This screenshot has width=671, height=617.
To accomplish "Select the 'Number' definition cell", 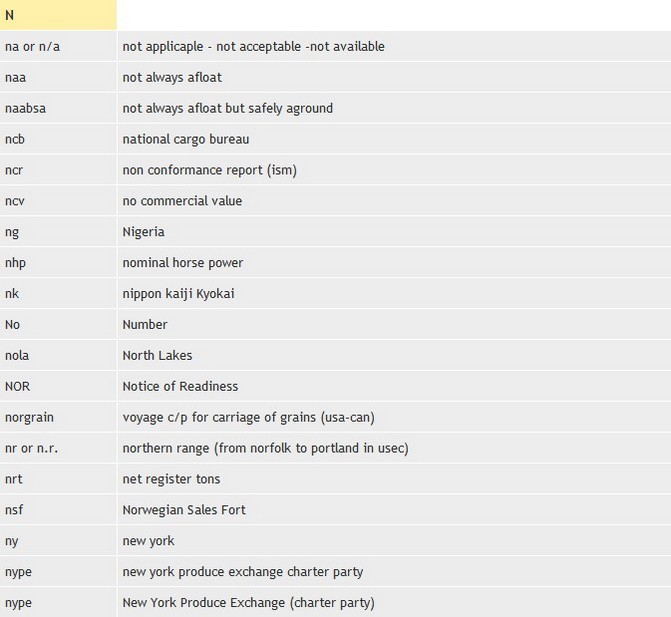I will (145, 325).
